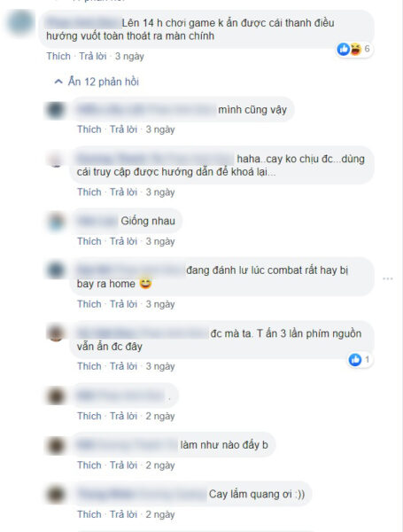Reply to the 'Giống nhau' comment
This screenshot has width=403, height=532.
123,241
